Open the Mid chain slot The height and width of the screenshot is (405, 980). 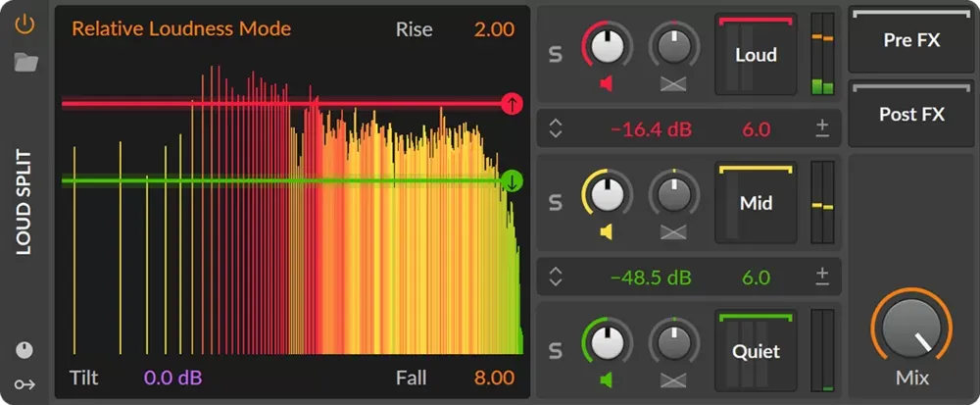tap(756, 202)
